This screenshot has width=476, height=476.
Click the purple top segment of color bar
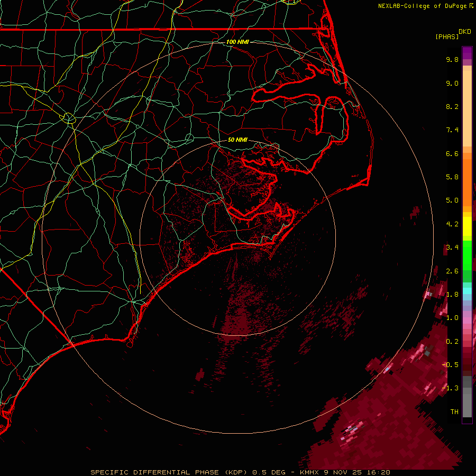pos(467,53)
